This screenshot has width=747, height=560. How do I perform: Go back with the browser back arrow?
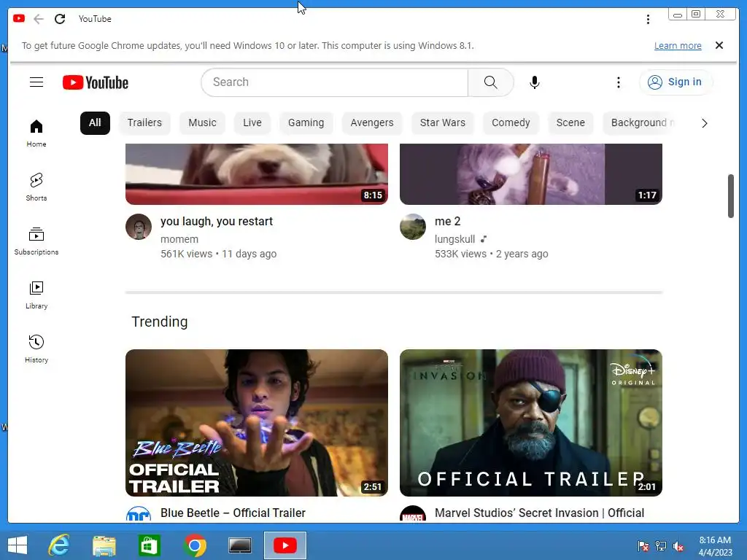click(x=39, y=19)
